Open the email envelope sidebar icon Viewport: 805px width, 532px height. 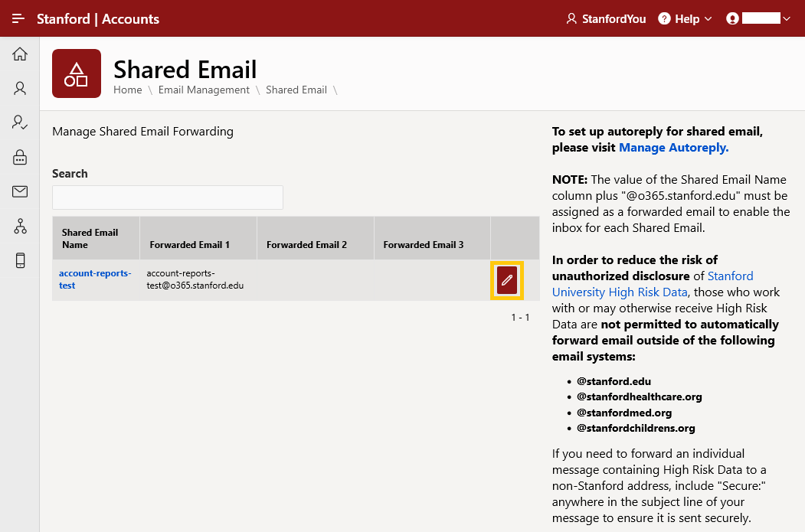20,191
